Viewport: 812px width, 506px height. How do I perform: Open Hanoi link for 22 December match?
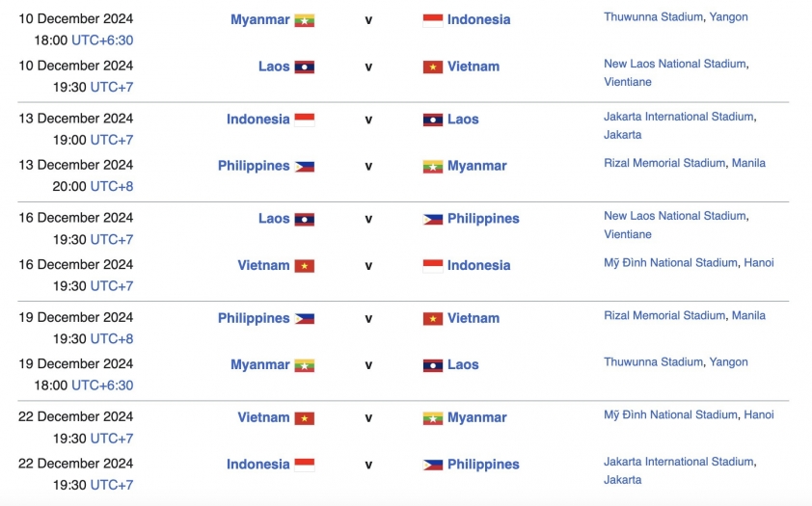[759, 415]
